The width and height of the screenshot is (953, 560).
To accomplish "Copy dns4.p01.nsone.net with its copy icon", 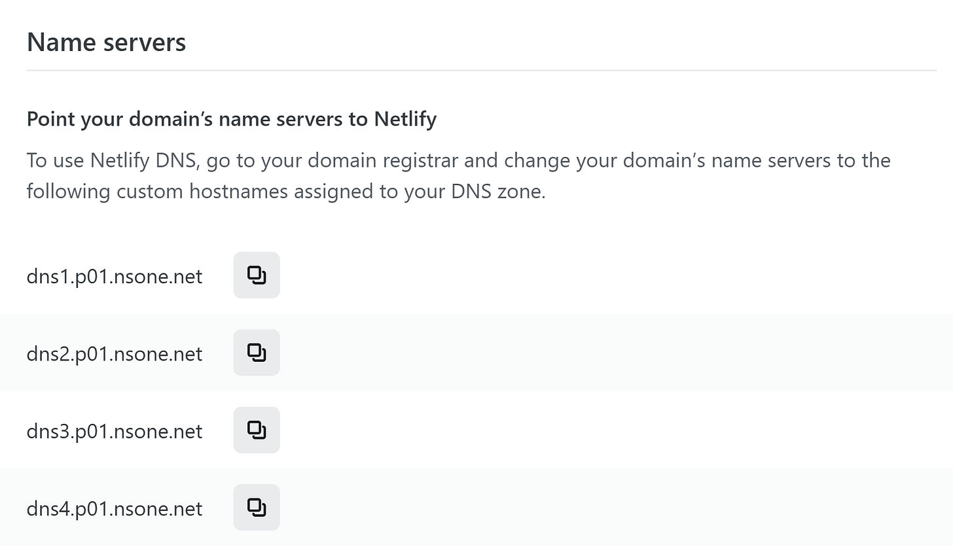I will coord(257,507).
